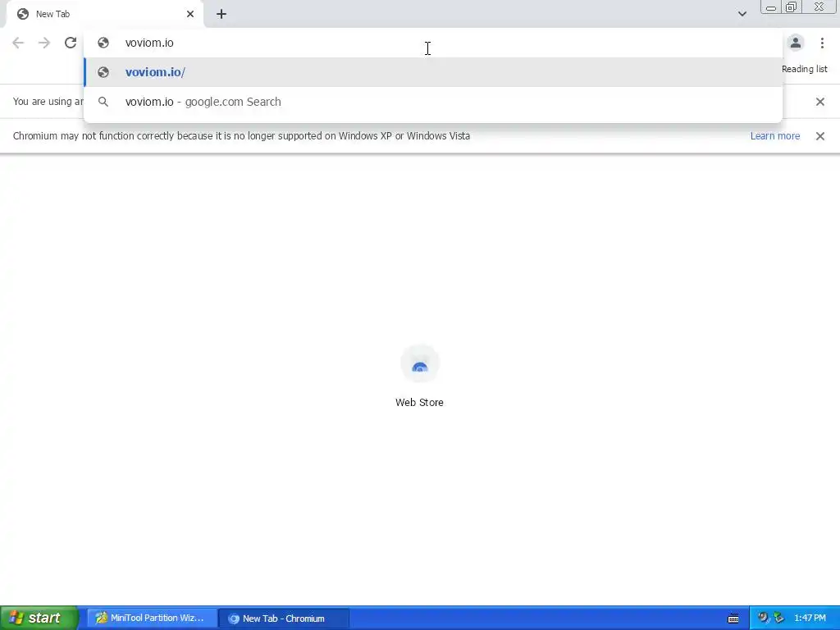Open the user profile avatar button
840x630 pixels.
click(796, 43)
